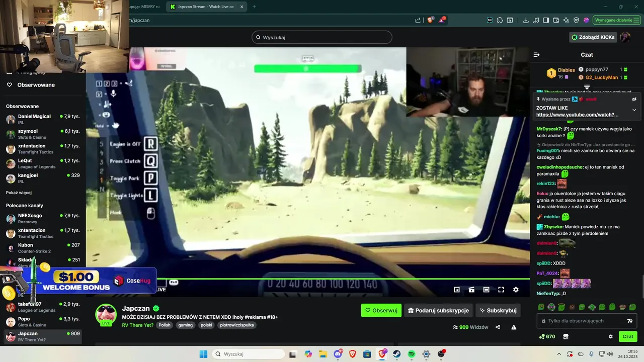
Task: Close the Japczan Stream tab
Action: [x=242, y=7]
